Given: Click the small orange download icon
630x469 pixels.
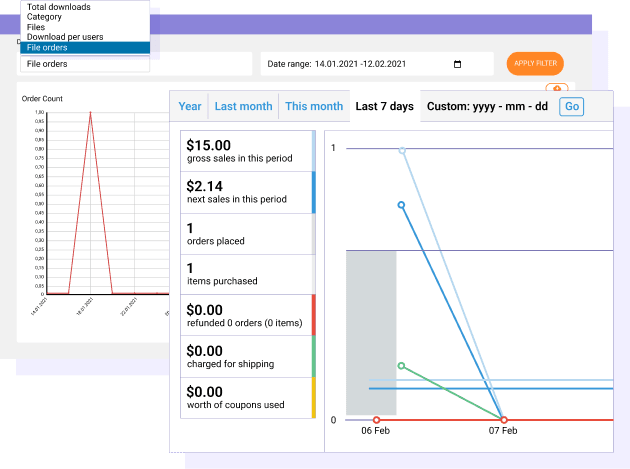Looking at the screenshot, I should (557, 89).
